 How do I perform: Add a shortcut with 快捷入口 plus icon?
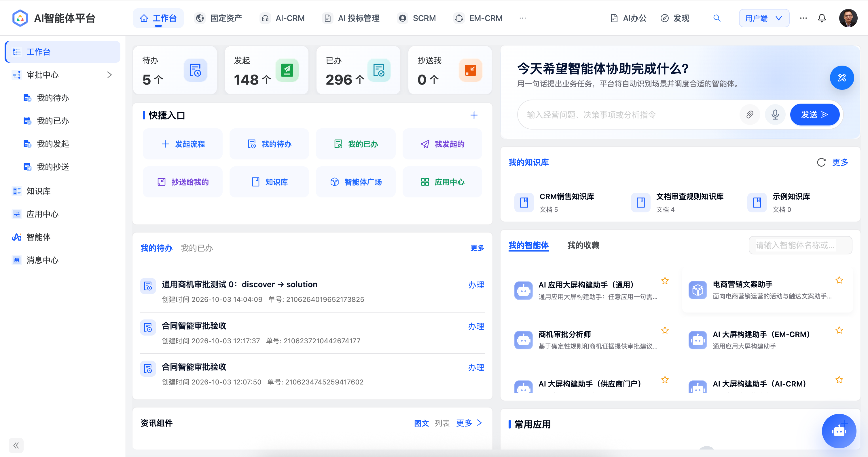474,115
